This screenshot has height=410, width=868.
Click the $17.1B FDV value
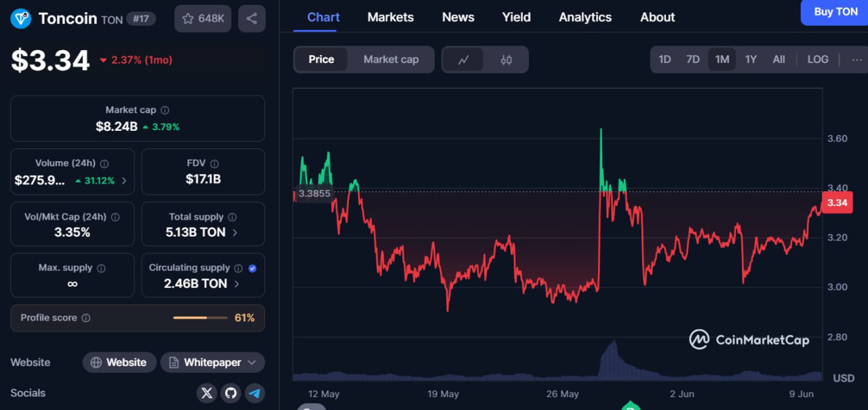coord(203,180)
